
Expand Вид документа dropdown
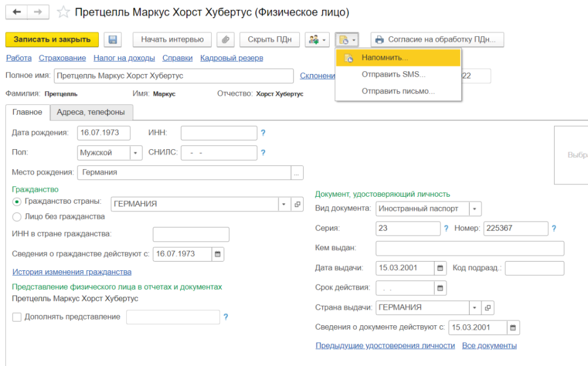point(475,208)
